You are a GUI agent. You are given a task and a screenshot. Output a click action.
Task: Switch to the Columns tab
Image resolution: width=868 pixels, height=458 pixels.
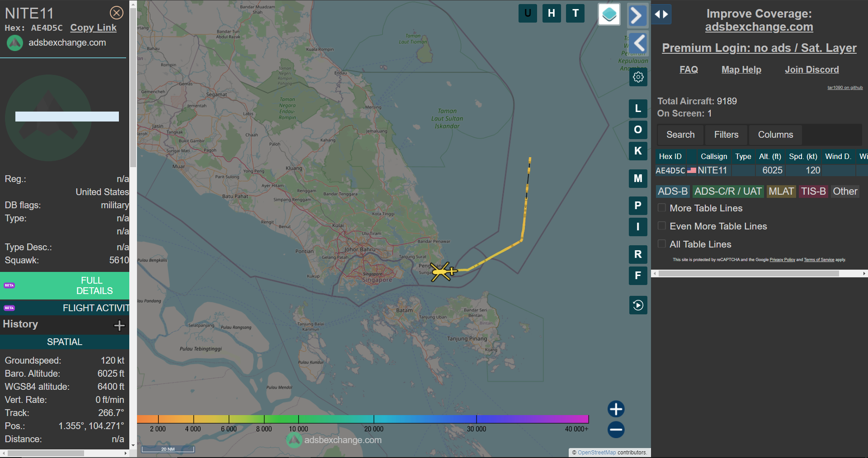coord(775,135)
